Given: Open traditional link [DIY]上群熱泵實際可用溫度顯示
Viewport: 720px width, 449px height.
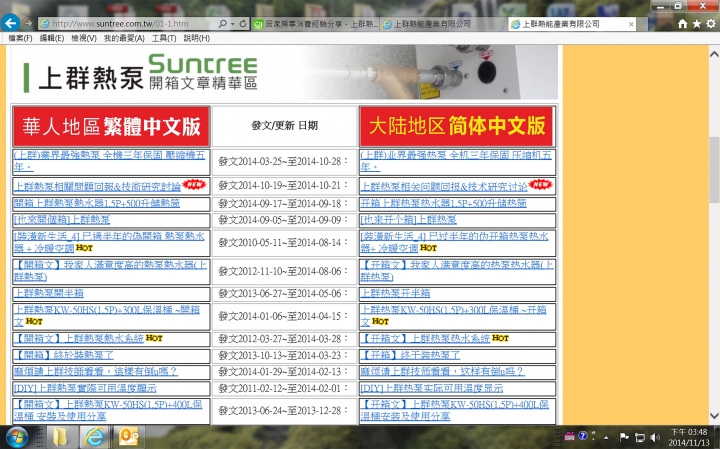Looking at the screenshot, I should click(85, 388).
